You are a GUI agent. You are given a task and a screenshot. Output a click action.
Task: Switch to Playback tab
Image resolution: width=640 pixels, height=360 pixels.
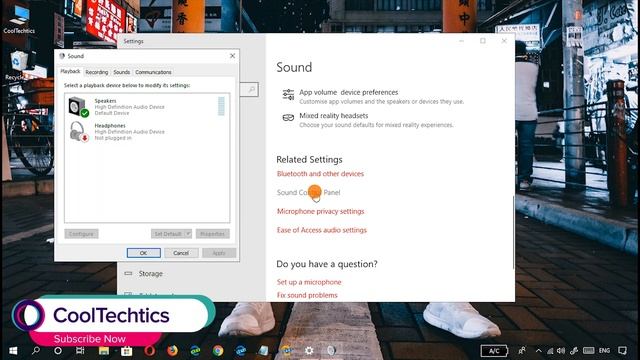[x=70, y=71]
